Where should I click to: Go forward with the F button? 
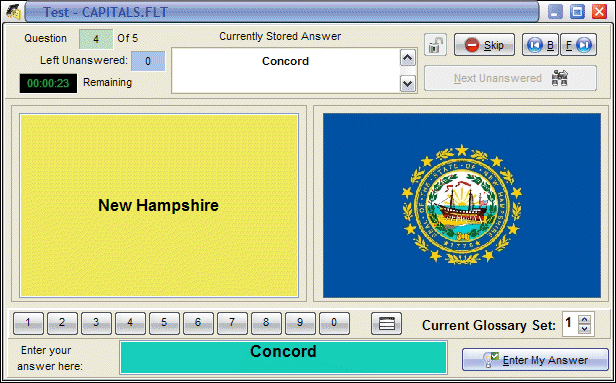coord(578,45)
